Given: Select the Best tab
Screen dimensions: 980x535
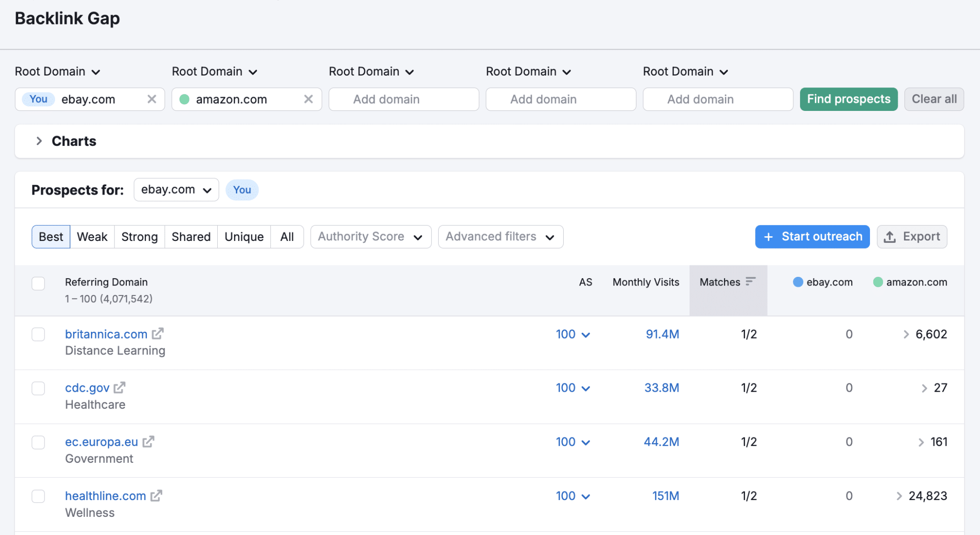Looking at the screenshot, I should coord(51,237).
